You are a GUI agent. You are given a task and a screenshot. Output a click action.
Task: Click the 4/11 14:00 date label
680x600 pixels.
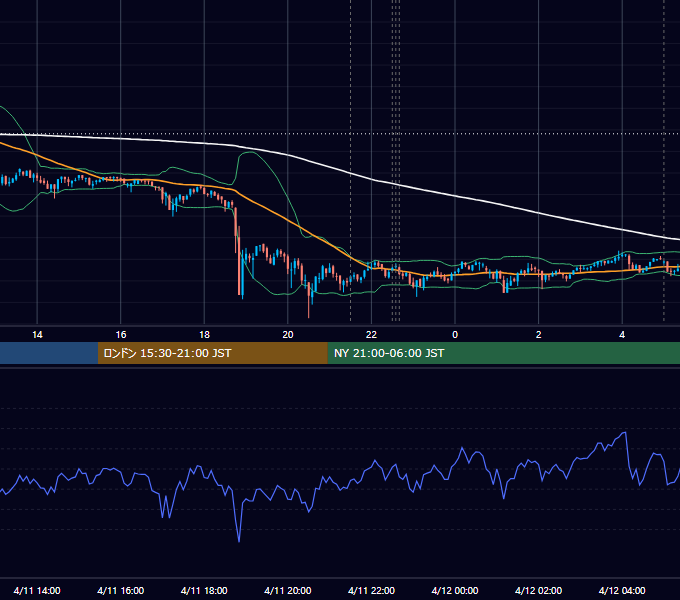37,590
